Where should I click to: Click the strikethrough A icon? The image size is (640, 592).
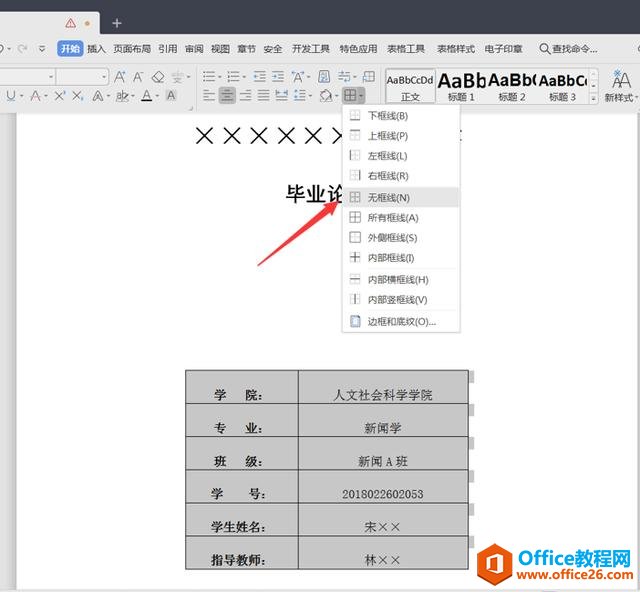point(36,96)
